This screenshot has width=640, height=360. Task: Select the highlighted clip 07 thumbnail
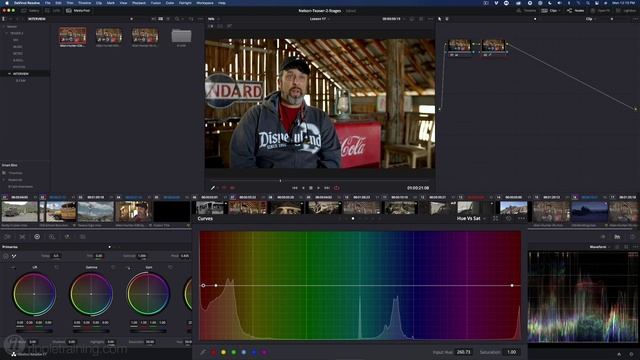coord(247,207)
